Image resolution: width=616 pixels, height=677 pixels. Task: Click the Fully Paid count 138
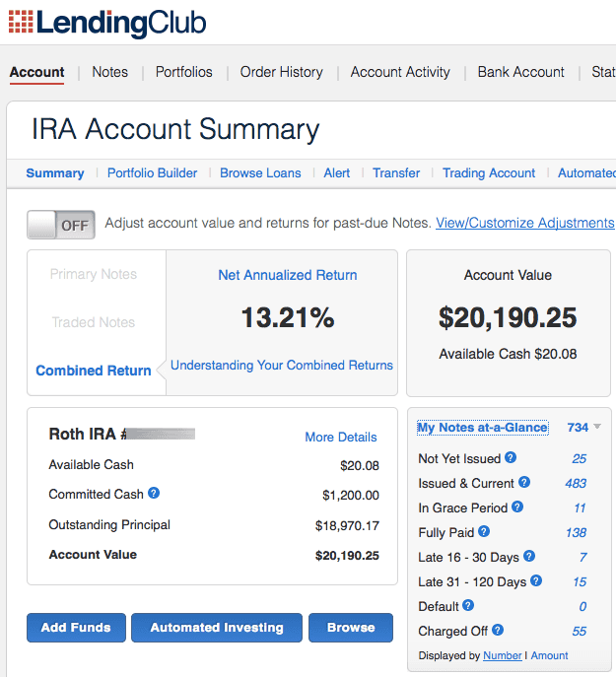tap(577, 532)
